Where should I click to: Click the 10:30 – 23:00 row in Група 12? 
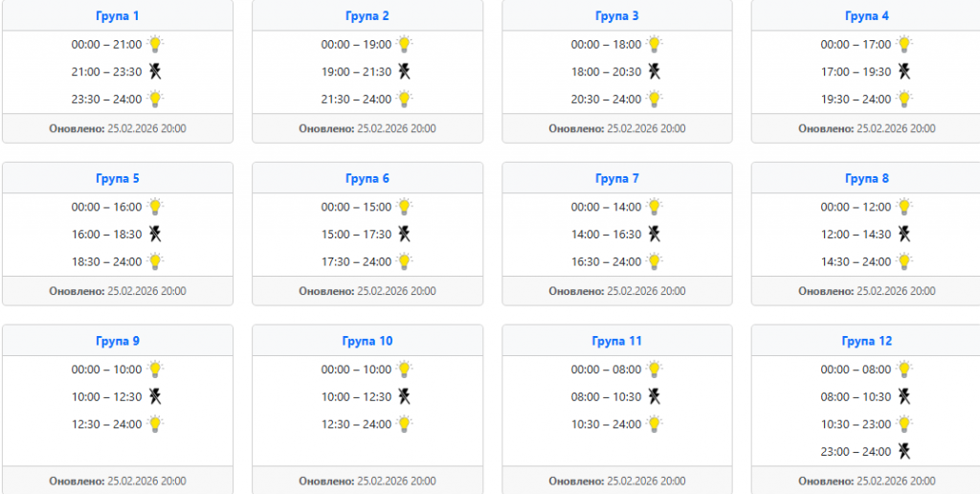coord(856,424)
